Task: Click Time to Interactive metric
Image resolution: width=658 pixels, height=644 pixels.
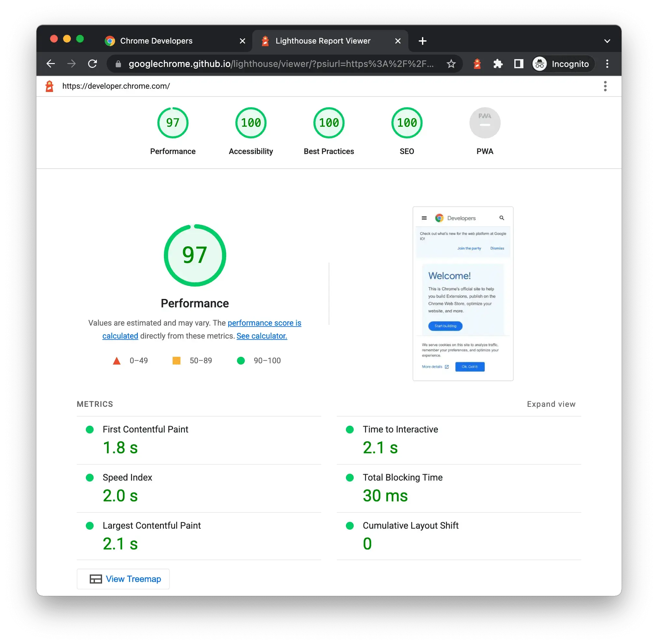Action: click(x=400, y=429)
